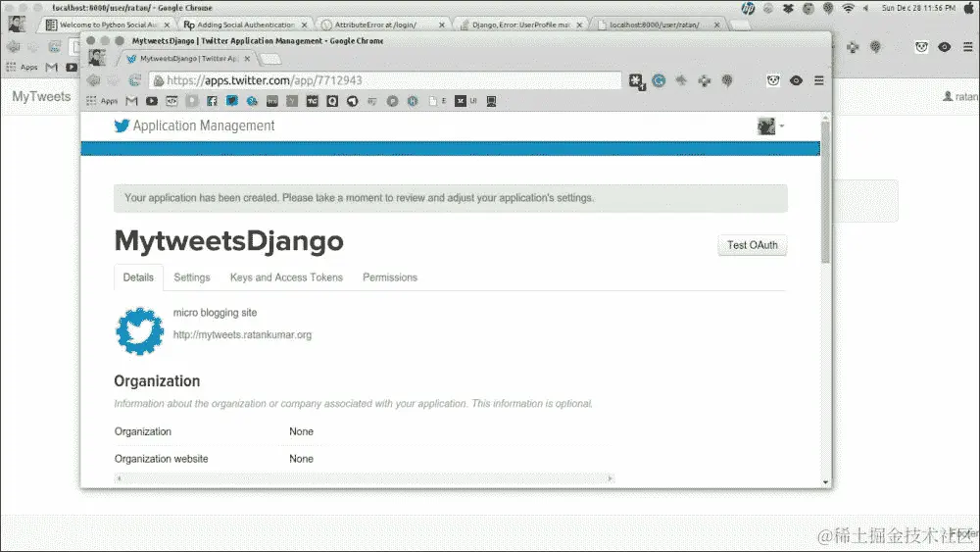The height and width of the screenshot is (552, 980).
Task: Open the Chrome hamburger menu in the Twitter window
Action: [818, 80]
